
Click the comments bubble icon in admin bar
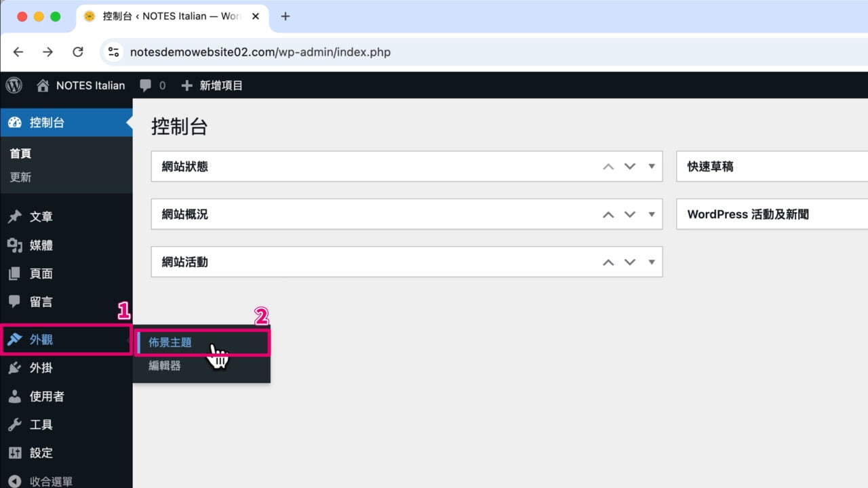point(145,85)
